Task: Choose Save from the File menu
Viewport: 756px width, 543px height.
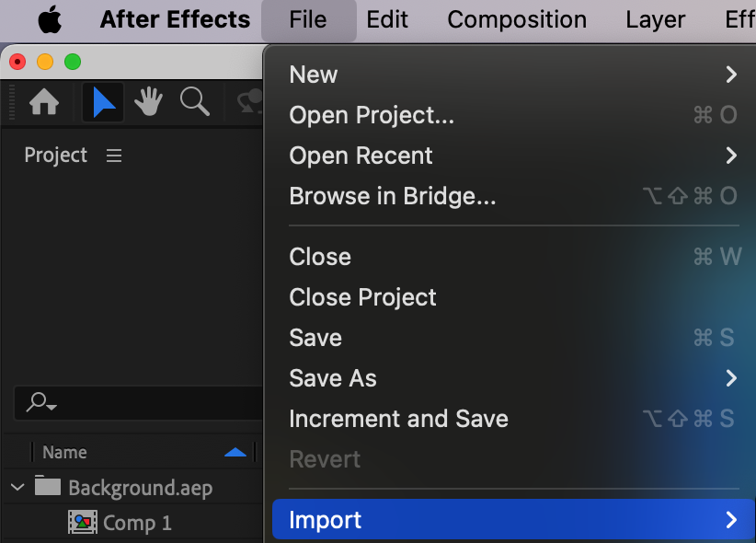Action: click(x=315, y=338)
